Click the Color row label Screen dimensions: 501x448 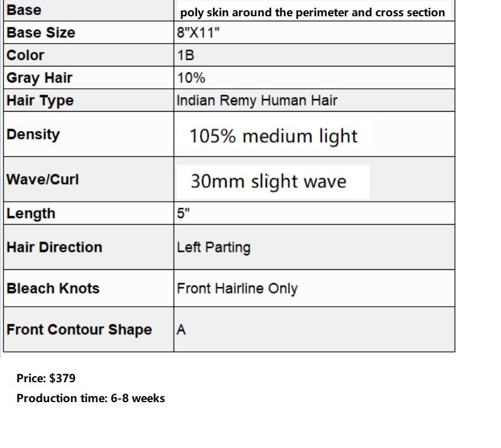25,55
